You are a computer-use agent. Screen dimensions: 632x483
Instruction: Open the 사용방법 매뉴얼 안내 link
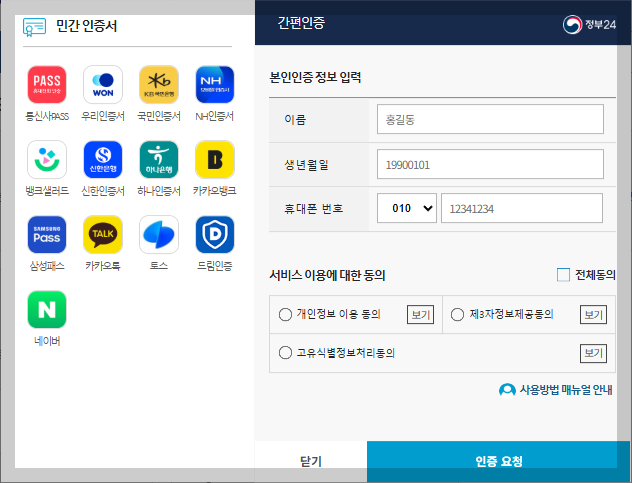566,390
